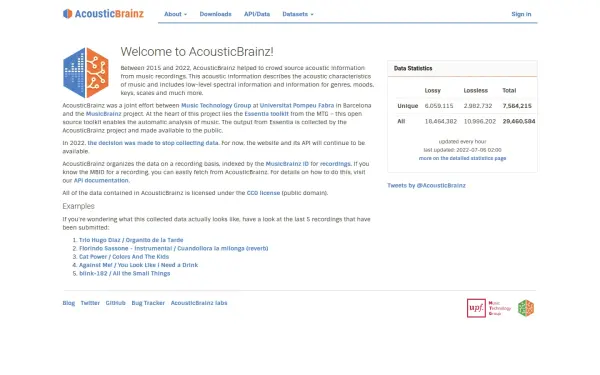Click the last updated timestamp text
The width and height of the screenshot is (600, 375).
tap(462, 150)
